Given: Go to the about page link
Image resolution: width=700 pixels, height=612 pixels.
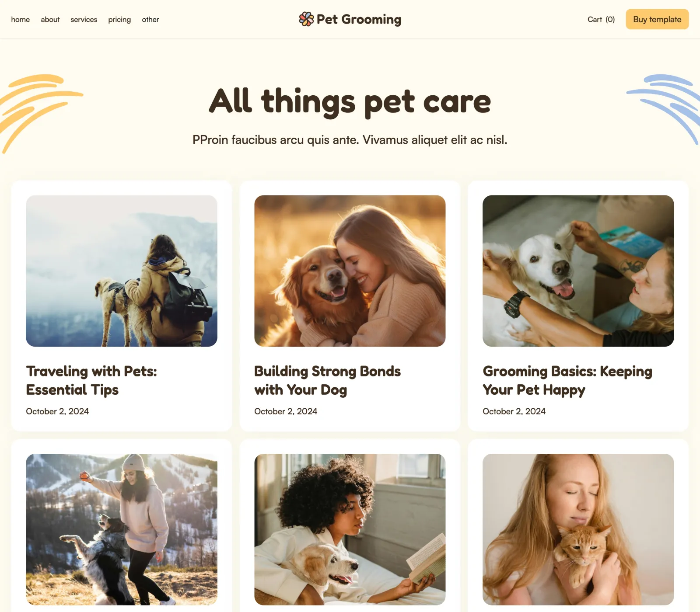Looking at the screenshot, I should point(50,19).
